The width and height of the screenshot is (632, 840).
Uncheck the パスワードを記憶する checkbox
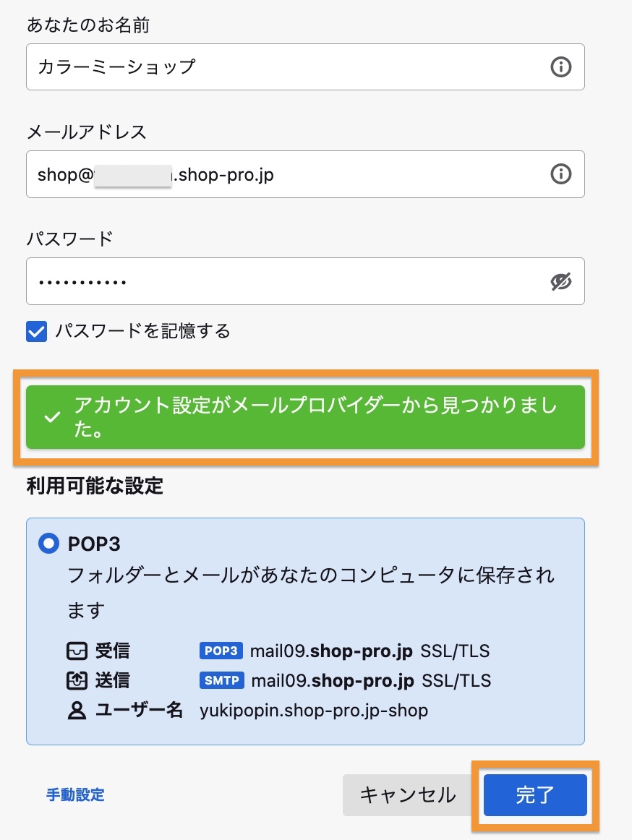pos(36,332)
